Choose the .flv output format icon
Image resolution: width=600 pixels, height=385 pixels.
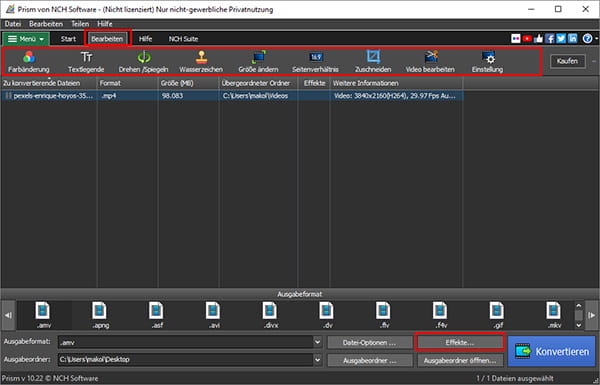pyautogui.click(x=384, y=315)
